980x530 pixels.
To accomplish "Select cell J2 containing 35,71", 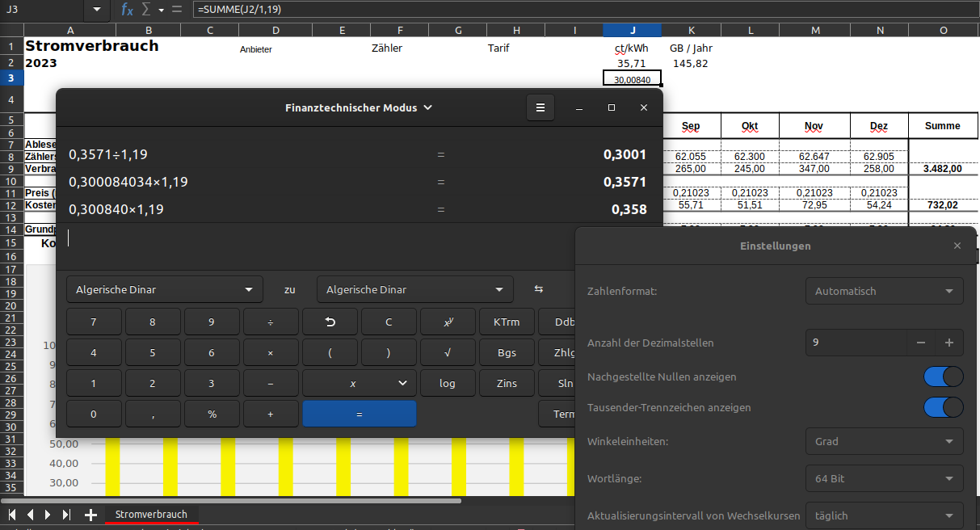I will (x=632, y=63).
